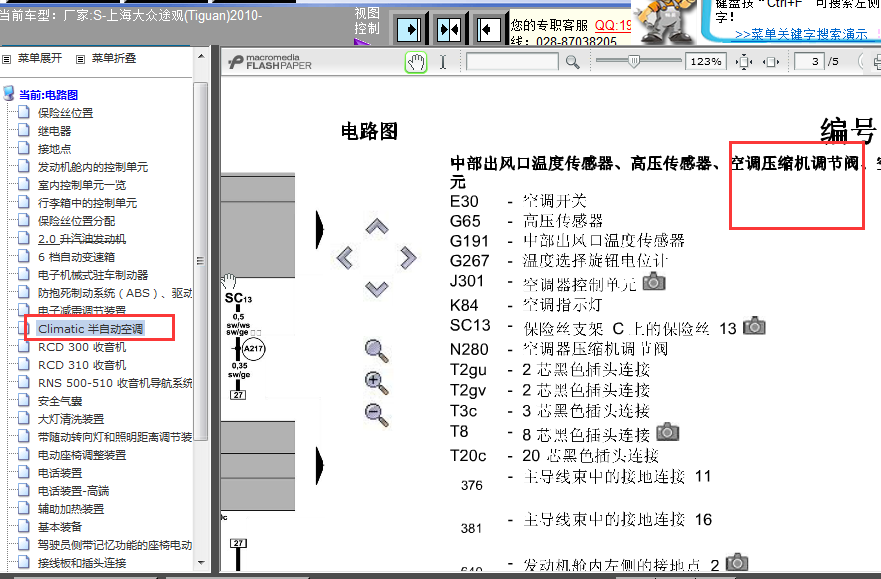Open 接线板和插头连接 tree item

tap(82, 563)
